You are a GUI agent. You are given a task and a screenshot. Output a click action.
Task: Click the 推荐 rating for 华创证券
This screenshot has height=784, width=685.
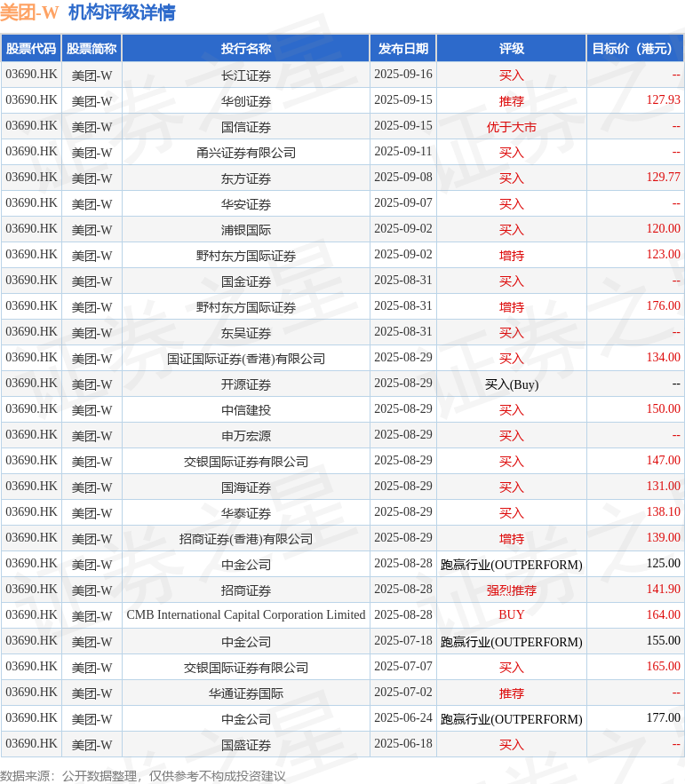(x=512, y=101)
